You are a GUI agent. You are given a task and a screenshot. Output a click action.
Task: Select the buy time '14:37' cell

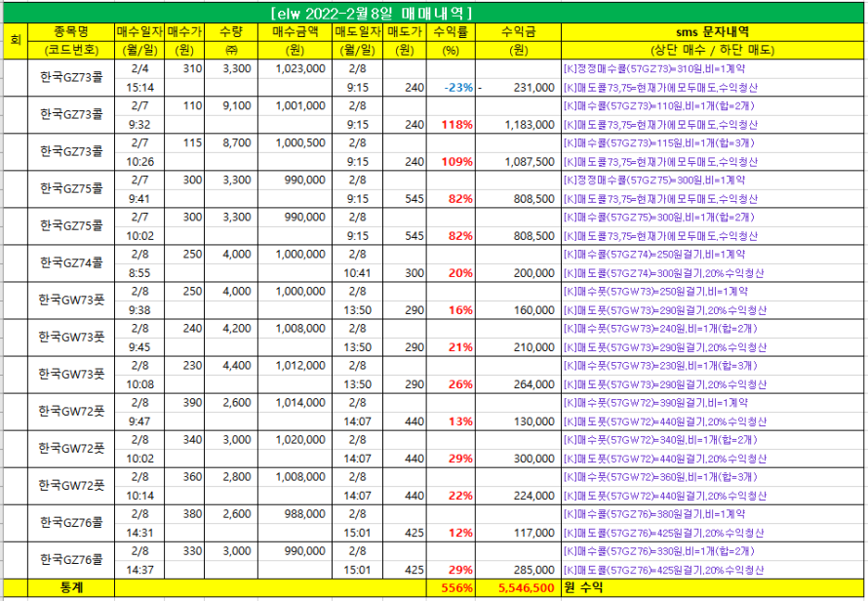point(139,570)
